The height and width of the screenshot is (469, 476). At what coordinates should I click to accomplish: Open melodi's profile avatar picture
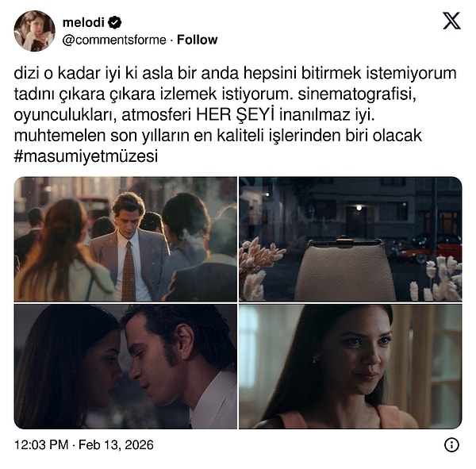(x=35, y=31)
